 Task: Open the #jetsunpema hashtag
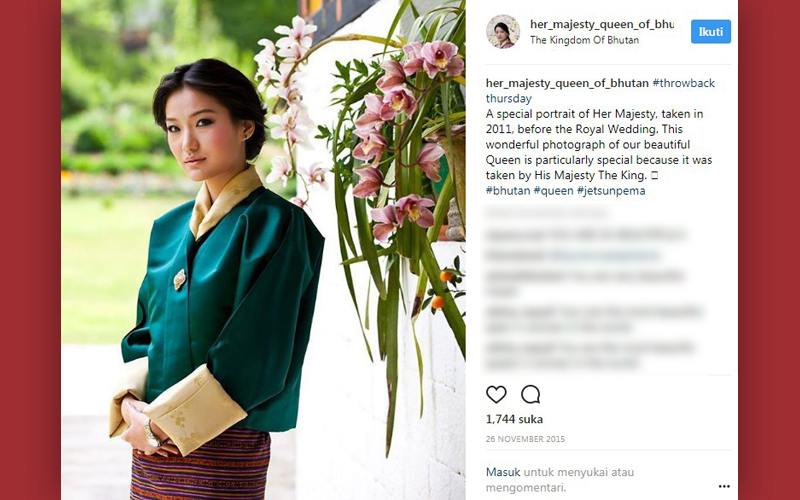[x=611, y=191]
